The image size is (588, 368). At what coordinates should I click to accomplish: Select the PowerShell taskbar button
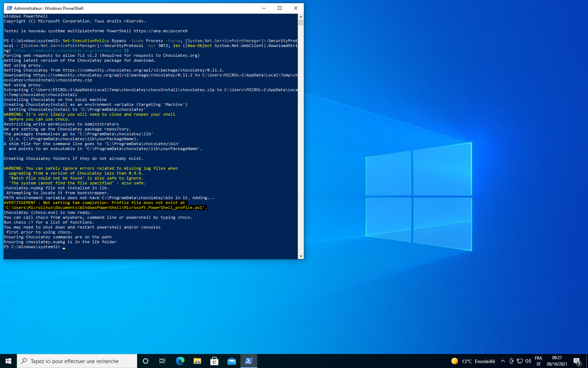coord(249,361)
